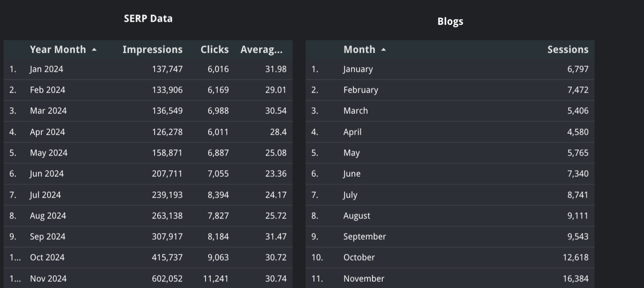
Task: Click the September row in Blogs table
Action: click(365, 237)
